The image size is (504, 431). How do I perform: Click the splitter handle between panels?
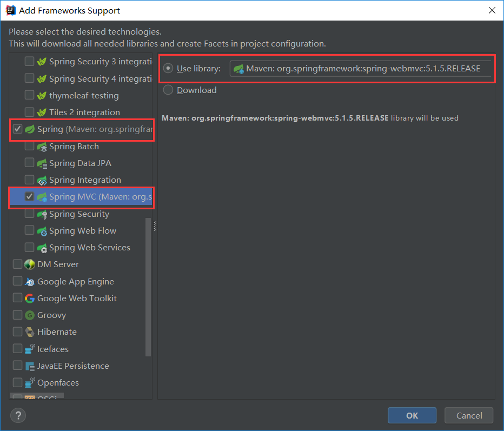[x=155, y=226]
